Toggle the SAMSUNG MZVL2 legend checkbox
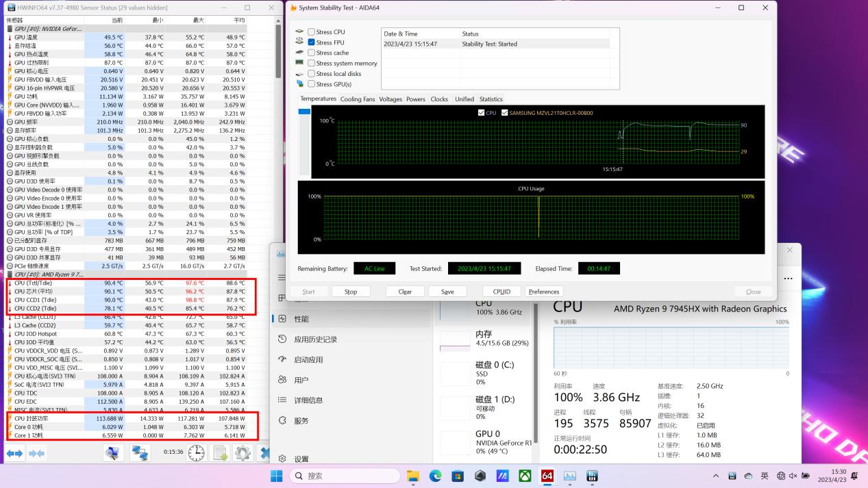 pyautogui.click(x=505, y=113)
